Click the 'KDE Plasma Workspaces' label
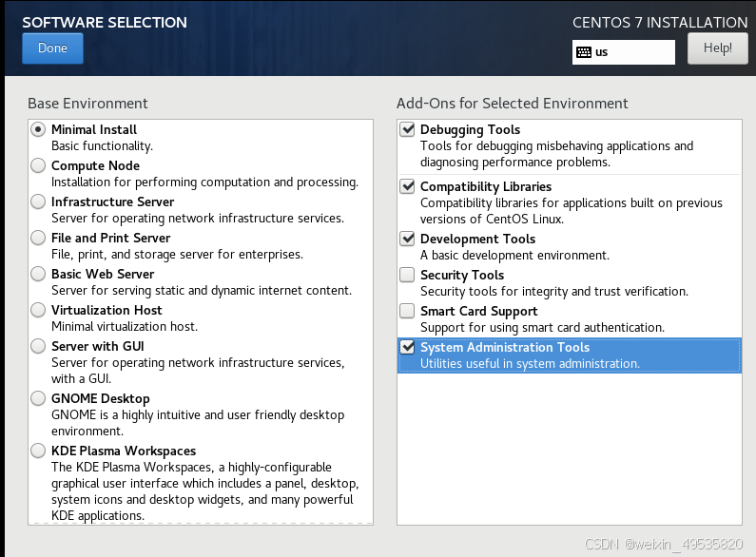 pyautogui.click(x=124, y=451)
